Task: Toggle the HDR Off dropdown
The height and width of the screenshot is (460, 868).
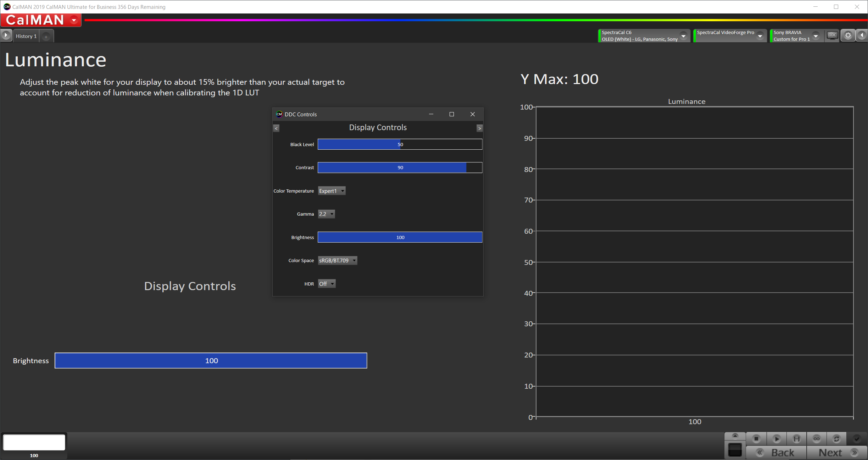Action: click(x=327, y=284)
